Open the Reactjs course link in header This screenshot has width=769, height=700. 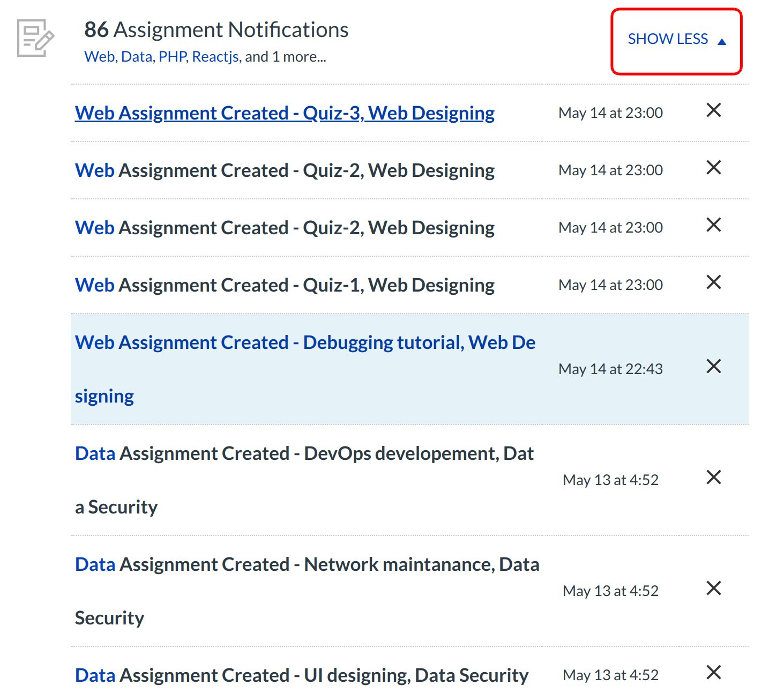coord(215,57)
